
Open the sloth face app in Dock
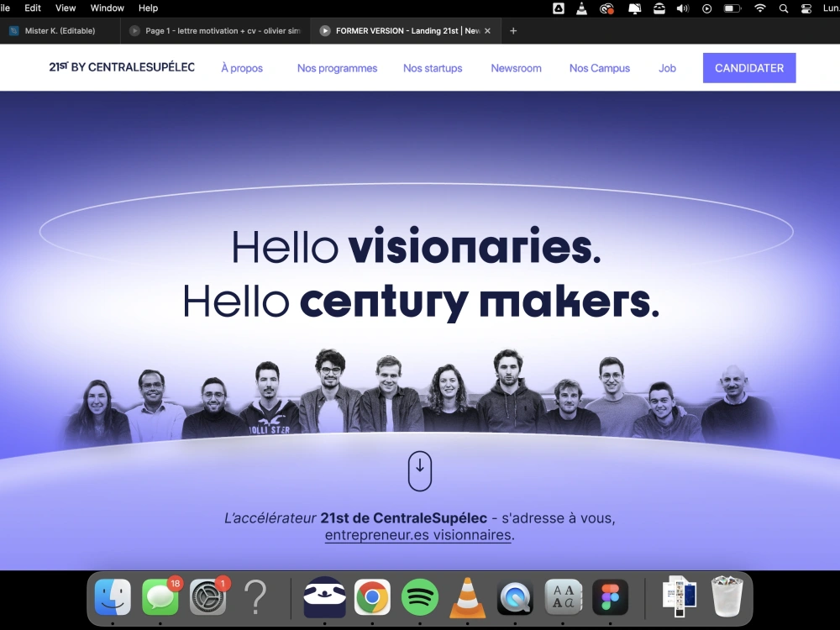[324, 596]
